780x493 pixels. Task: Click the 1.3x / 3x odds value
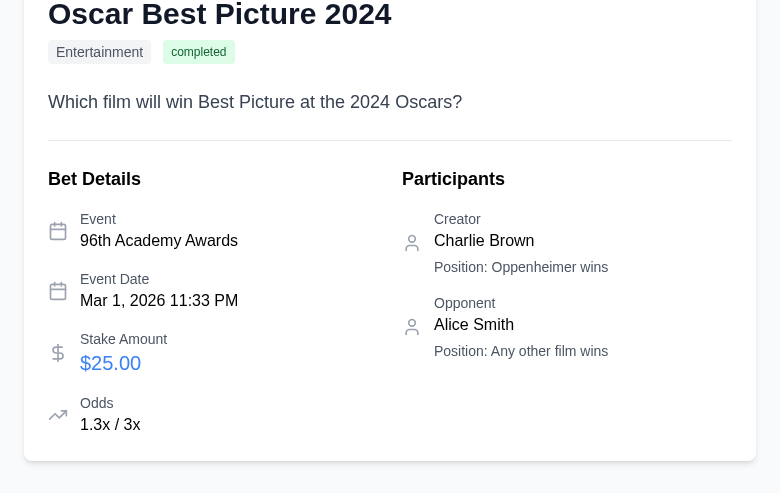click(x=110, y=425)
